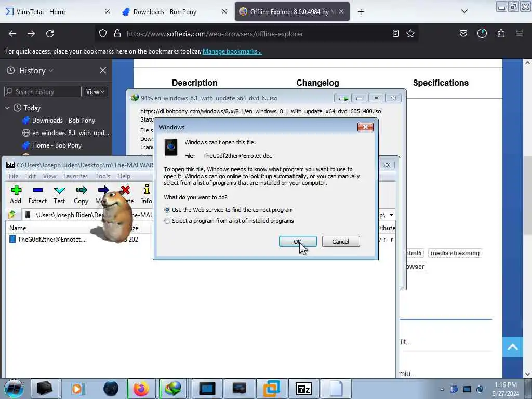Click the Firefox back arrow

12,34
